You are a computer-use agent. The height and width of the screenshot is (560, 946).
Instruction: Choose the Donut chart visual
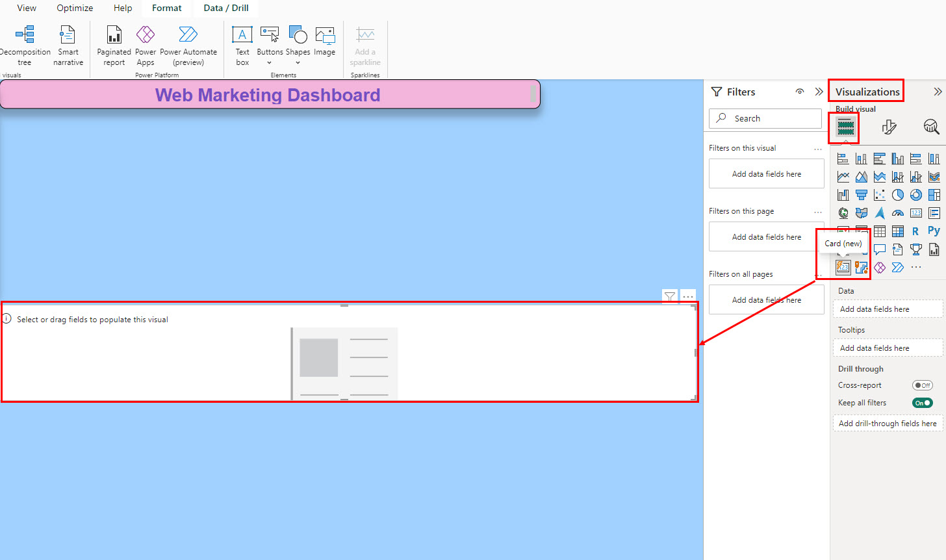click(916, 195)
